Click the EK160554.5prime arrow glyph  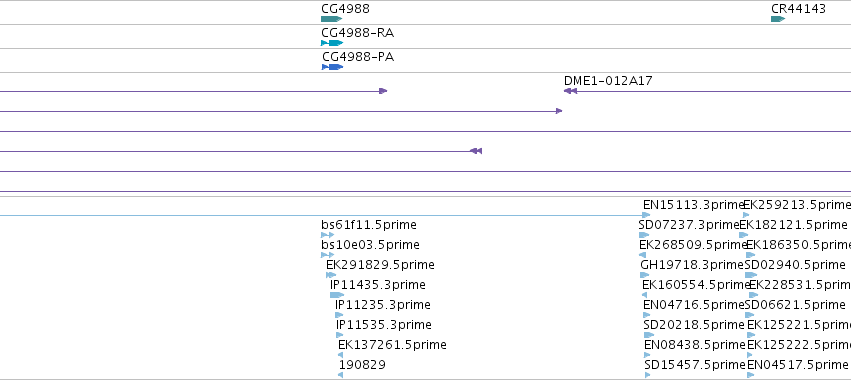coord(644,295)
